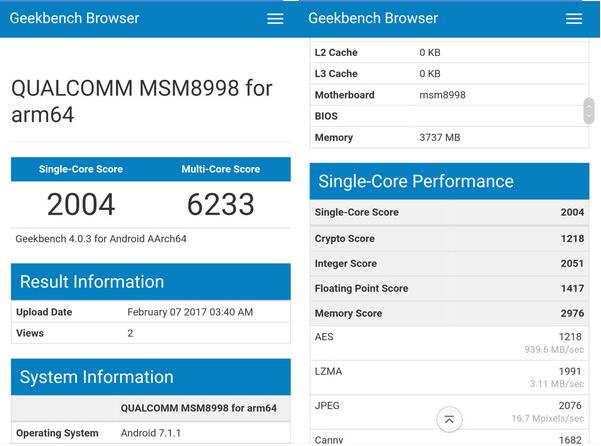Click the L2 Cache row label
This screenshot has width=601, height=446.
[336, 52]
